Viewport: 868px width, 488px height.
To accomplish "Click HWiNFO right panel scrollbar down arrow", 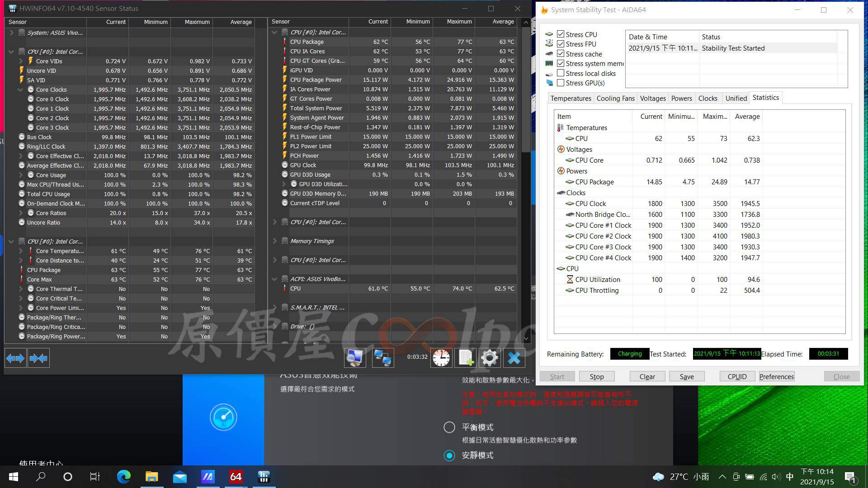I will tap(526, 338).
